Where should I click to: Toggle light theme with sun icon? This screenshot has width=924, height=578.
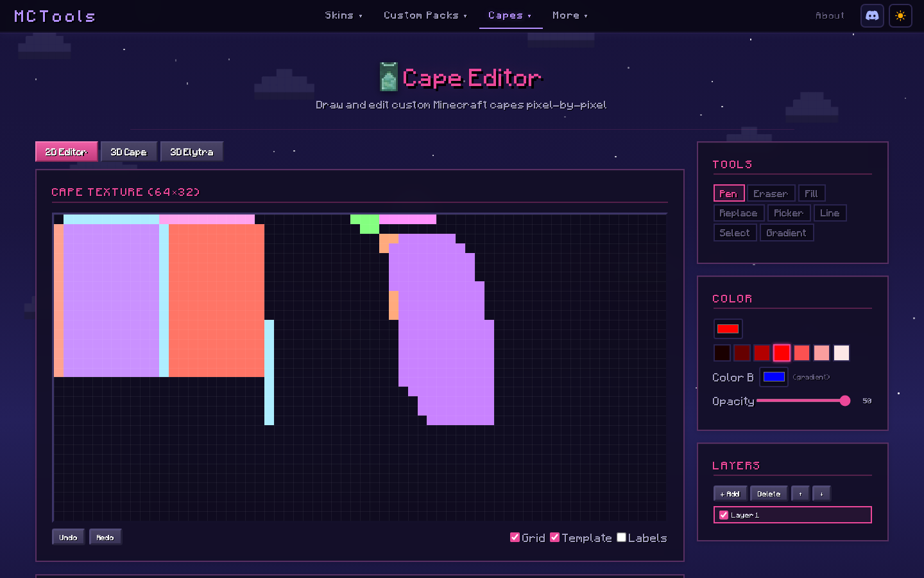point(900,15)
